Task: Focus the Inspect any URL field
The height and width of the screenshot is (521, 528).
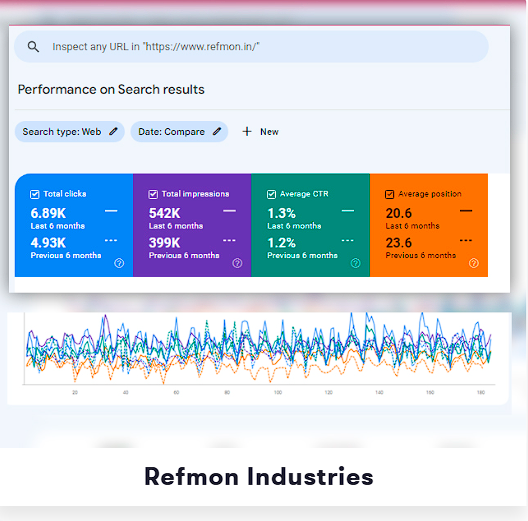Action: click(251, 46)
